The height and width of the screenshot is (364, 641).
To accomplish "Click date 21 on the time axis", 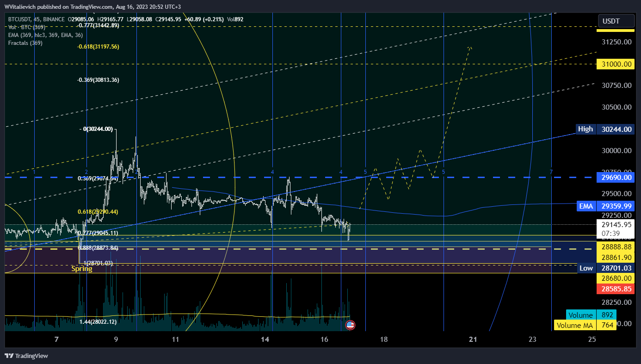I will (x=473, y=339).
